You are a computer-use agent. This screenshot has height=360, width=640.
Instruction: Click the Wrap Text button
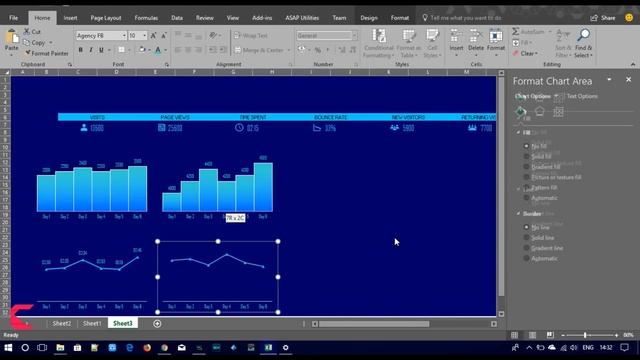(251, 36)
